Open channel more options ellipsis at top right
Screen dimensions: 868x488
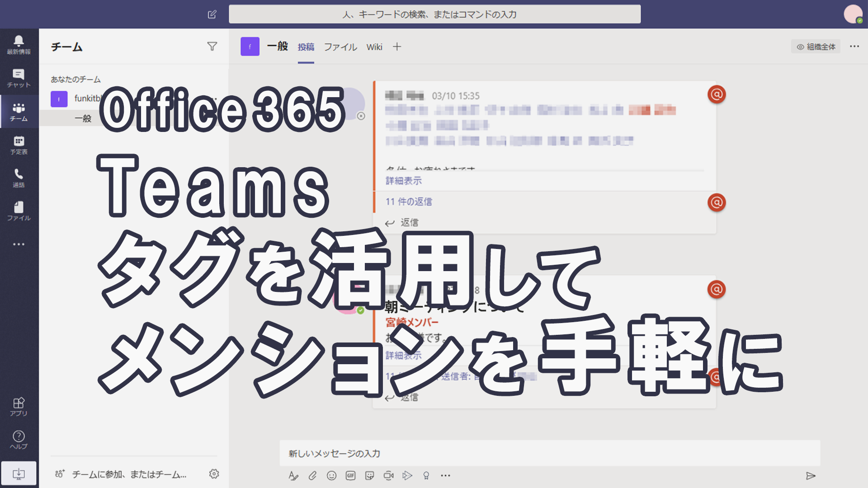tap(854, 47)
